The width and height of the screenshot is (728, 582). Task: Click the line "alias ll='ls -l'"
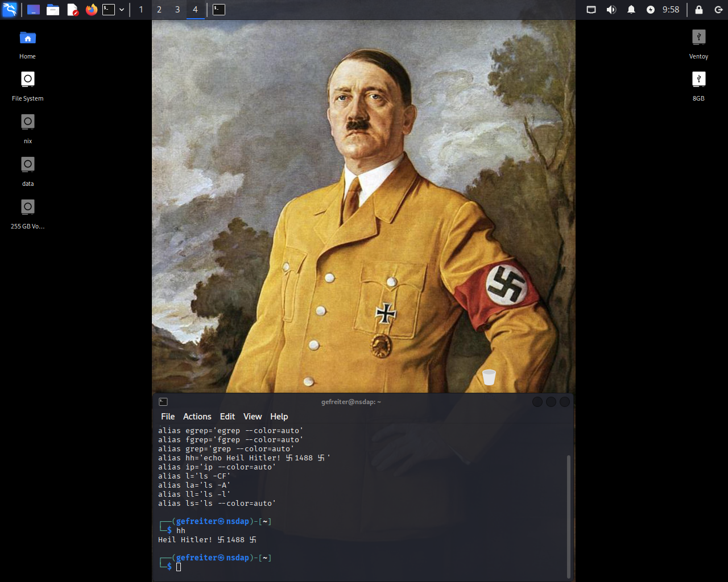pyautogui.click(x=194, y=494)
